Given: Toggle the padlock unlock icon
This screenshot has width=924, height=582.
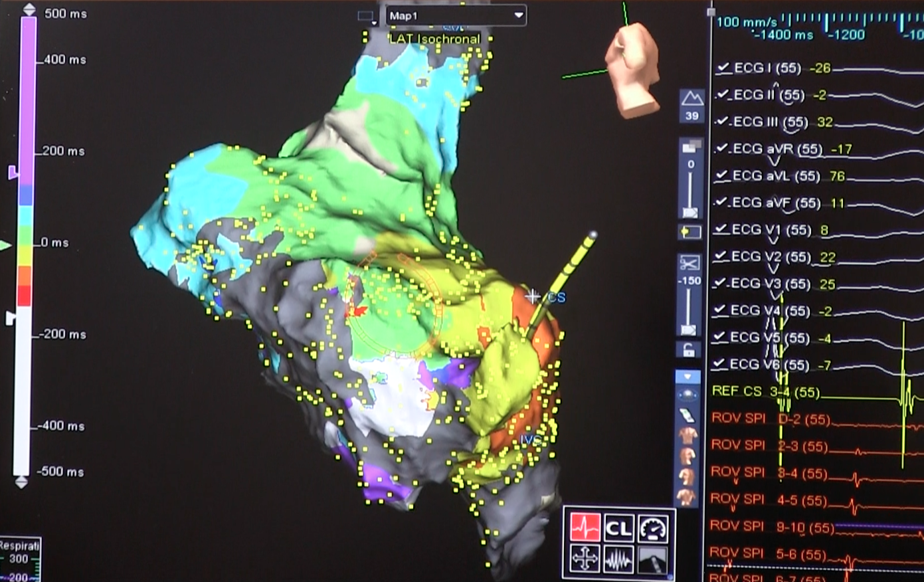Looking at the screenshot, I should pos(689,350).
